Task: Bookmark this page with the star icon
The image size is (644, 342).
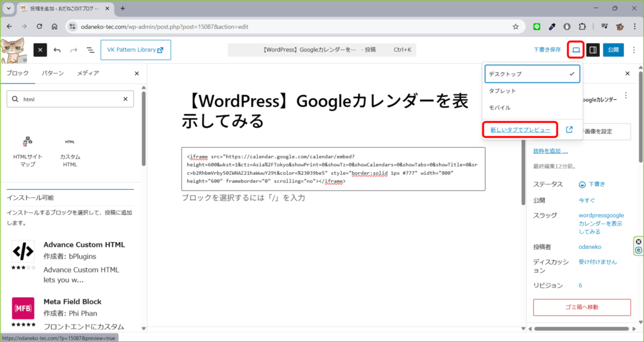Action: (x=515, y=26)
